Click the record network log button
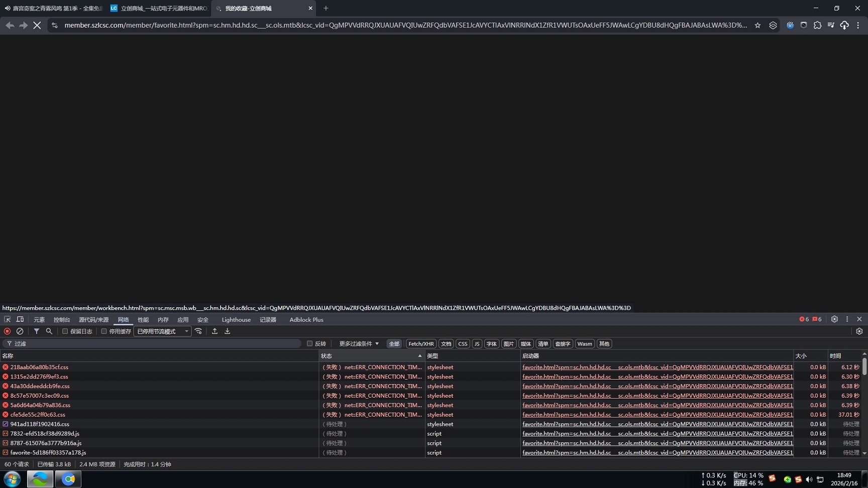This screenshot has height=488, width=868. tap(7, 331)
